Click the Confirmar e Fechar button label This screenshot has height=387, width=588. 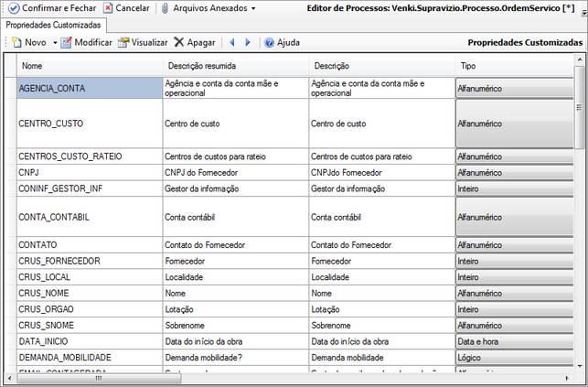tap(59, 8)
